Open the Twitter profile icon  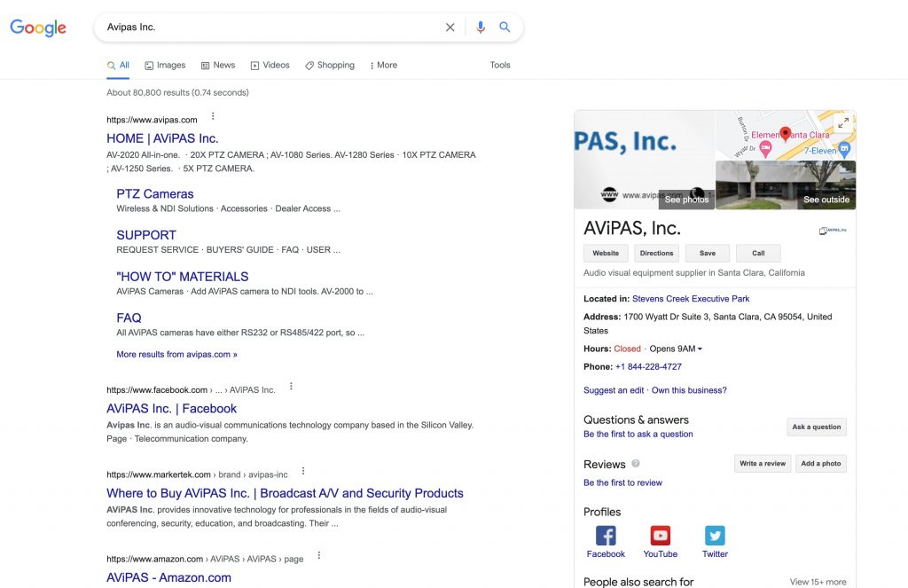(715, 536)
